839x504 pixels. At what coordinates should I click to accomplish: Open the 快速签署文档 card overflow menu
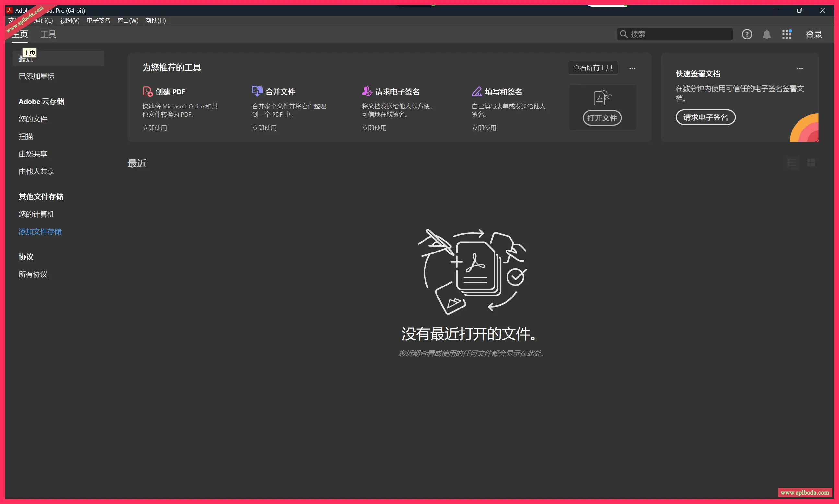tap(800, 68)
